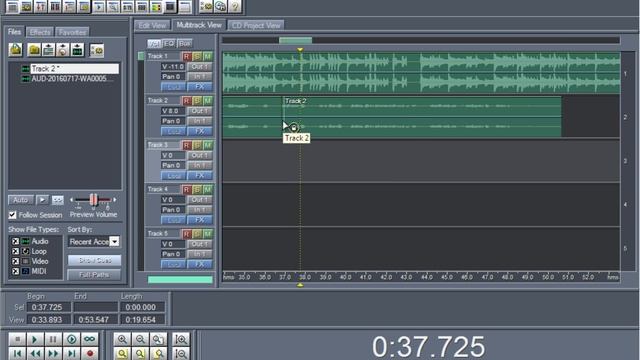Open FX for Track 5
Screen dimensions: 640x360
[200, 264]
